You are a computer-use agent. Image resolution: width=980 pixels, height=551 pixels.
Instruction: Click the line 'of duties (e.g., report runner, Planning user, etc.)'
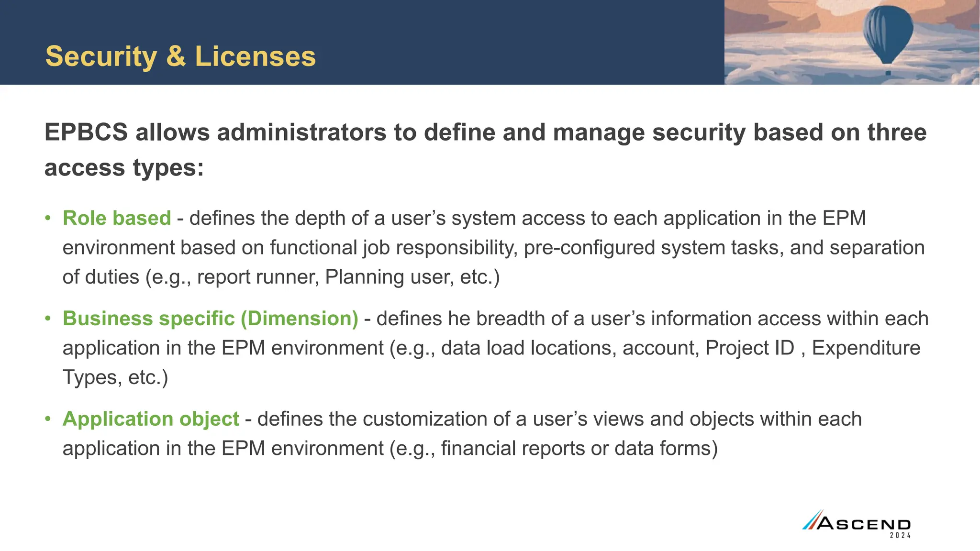coord(281,277)
